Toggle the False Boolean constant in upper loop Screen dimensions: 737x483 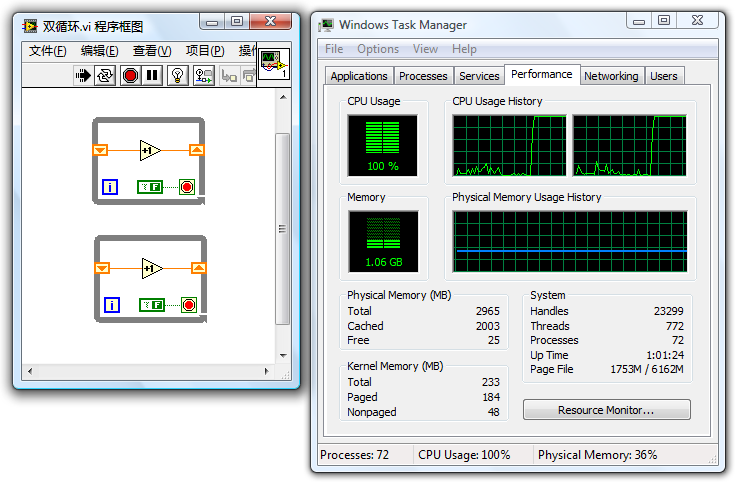150,186
